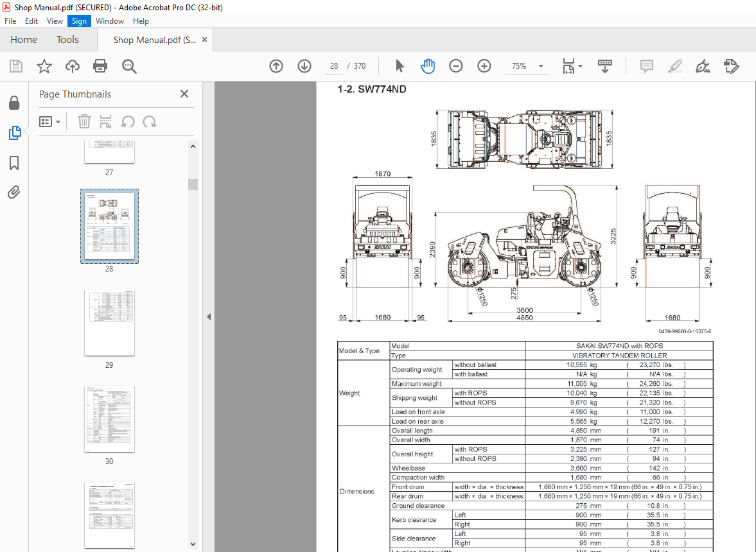Screen dimensions: 756x552
Task: Click the 'Ground clearance' row label
Action: pyautogui.click(x=418, y=506)
